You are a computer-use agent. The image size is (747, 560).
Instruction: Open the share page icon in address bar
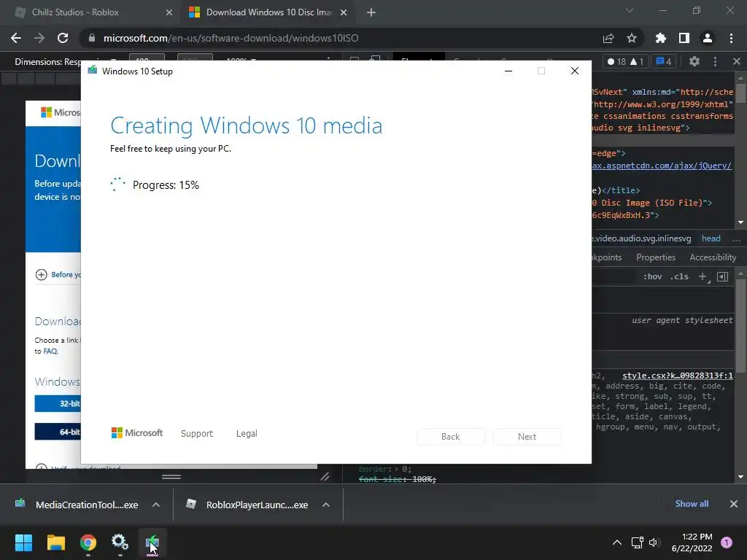[608, 38]
